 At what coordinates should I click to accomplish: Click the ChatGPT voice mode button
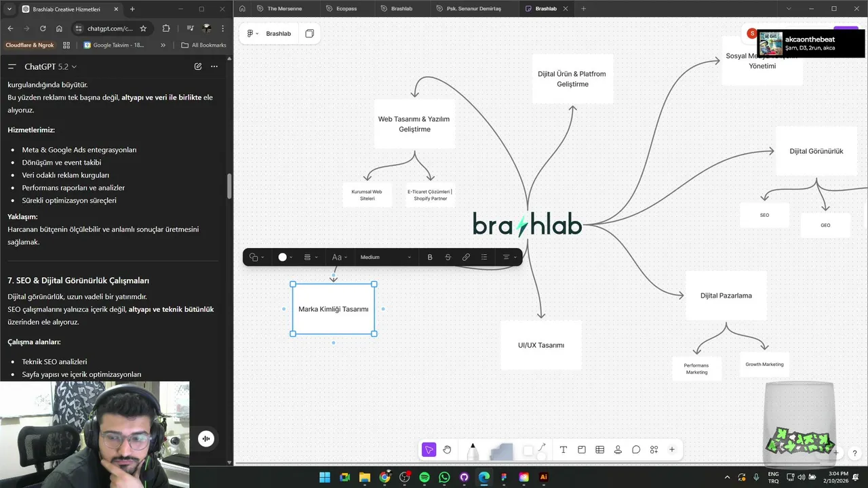click(x=206, y=439)
